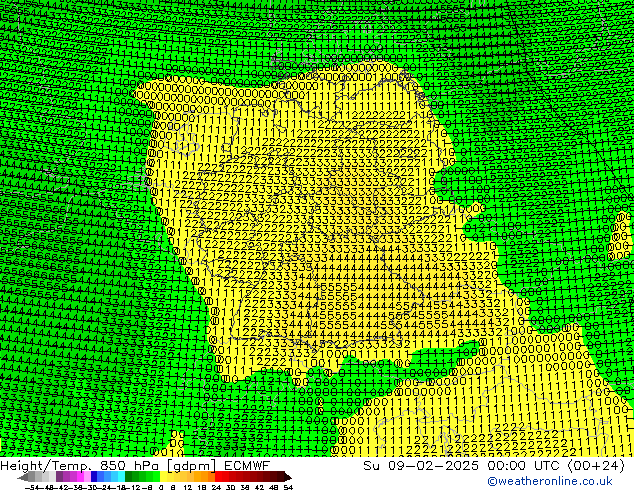Screen dimensions: 634x490
Task: Click the Height/Temp. 850 hPa ECMWF title
Action: [x=135, y=465]
